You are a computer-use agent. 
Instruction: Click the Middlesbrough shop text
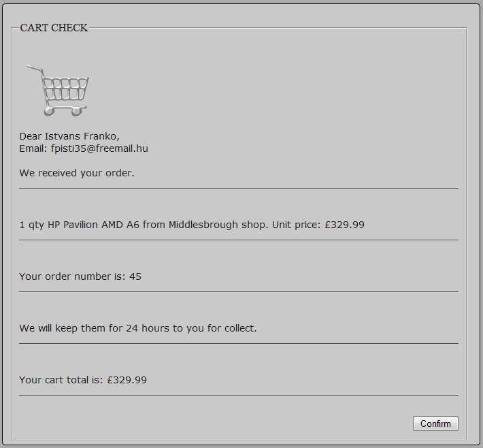coord(217,225)
